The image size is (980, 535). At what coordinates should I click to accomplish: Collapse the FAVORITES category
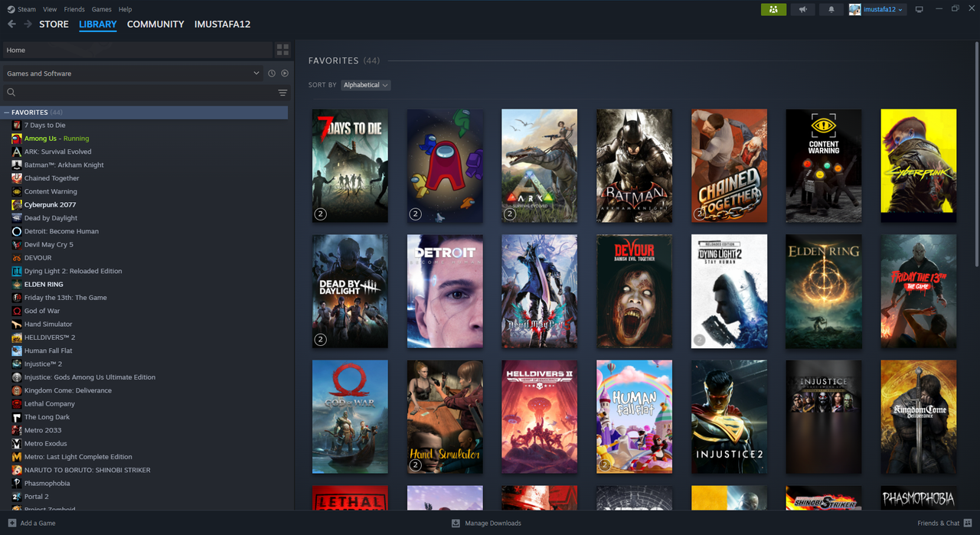tap(8, 113)
